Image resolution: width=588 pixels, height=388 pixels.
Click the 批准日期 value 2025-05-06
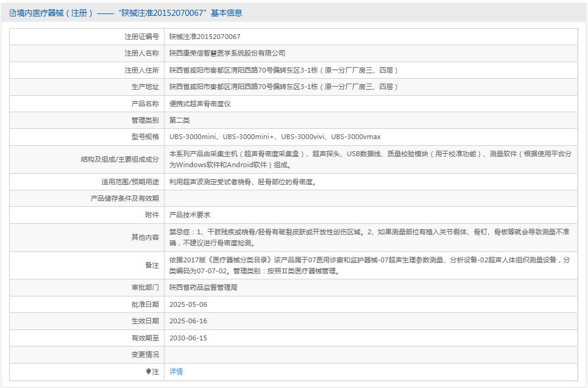[x=190, y=304]
